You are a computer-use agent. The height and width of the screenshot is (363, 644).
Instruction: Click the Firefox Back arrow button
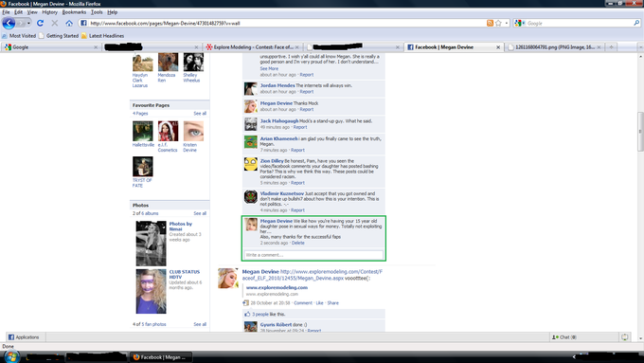tap(9, 24)
